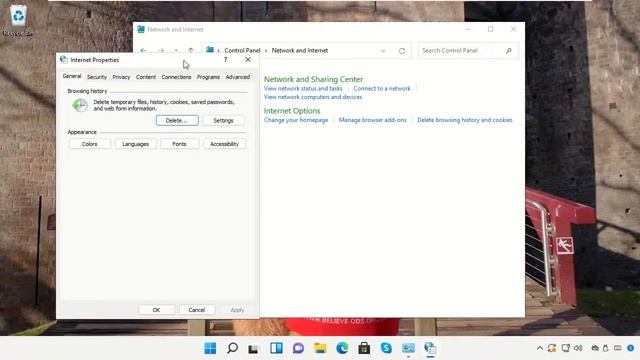This screenshot has height=360, width=640.
Task: Expand the address bar history dropdown
Action: click(x=383, y=51)
